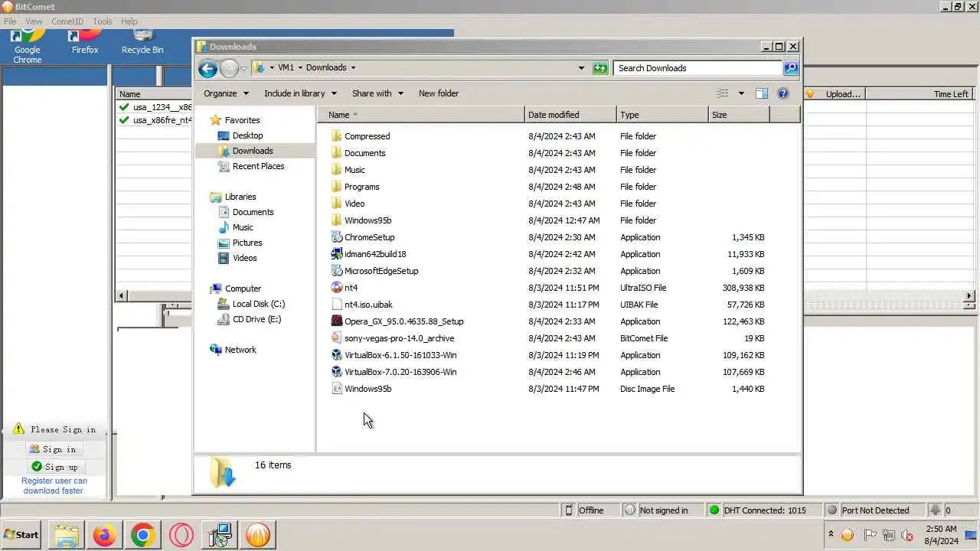Open the recent pages dropdown arrow

tap(244, 68)
